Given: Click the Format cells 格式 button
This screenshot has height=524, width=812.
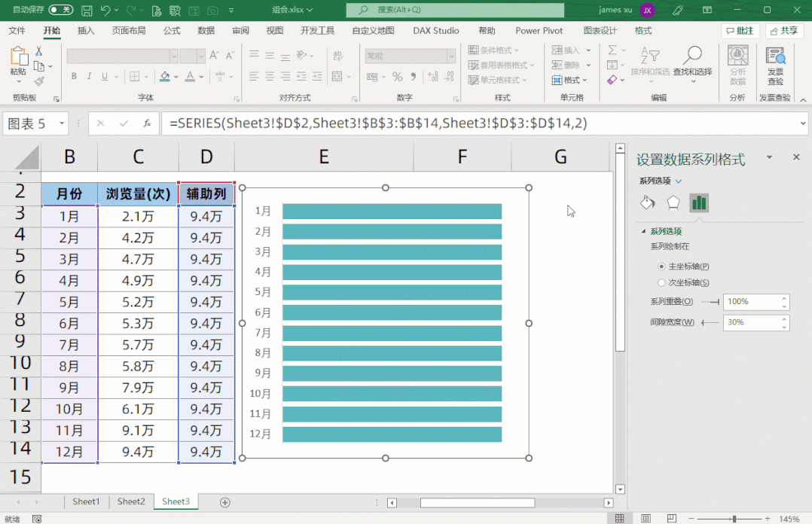Looking at the screenshot, I should [x=569, y=81].
